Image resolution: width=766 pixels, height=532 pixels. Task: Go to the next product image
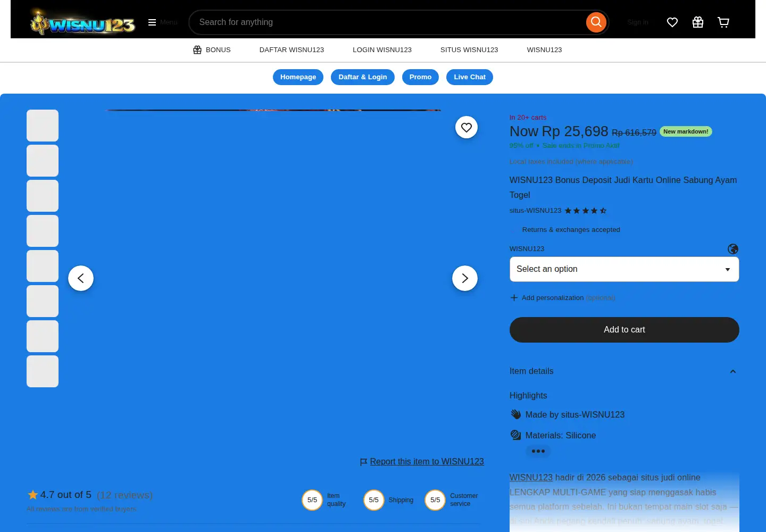465,278
